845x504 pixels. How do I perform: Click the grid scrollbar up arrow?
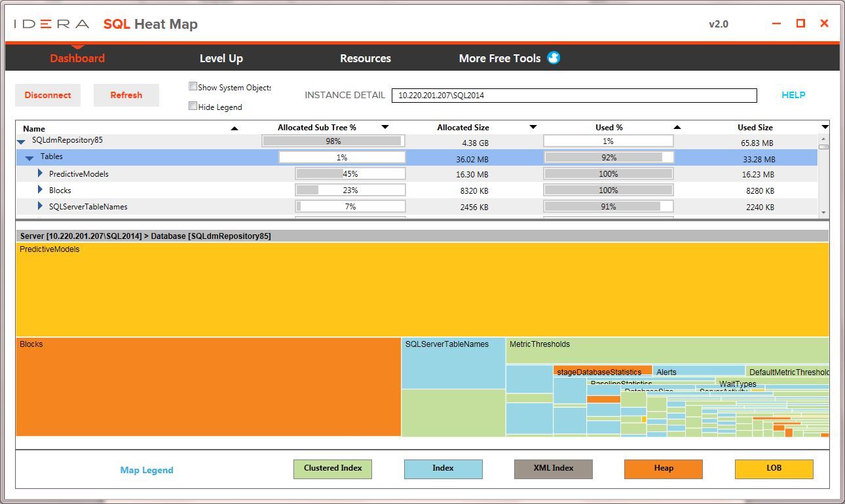pos(823,139)
